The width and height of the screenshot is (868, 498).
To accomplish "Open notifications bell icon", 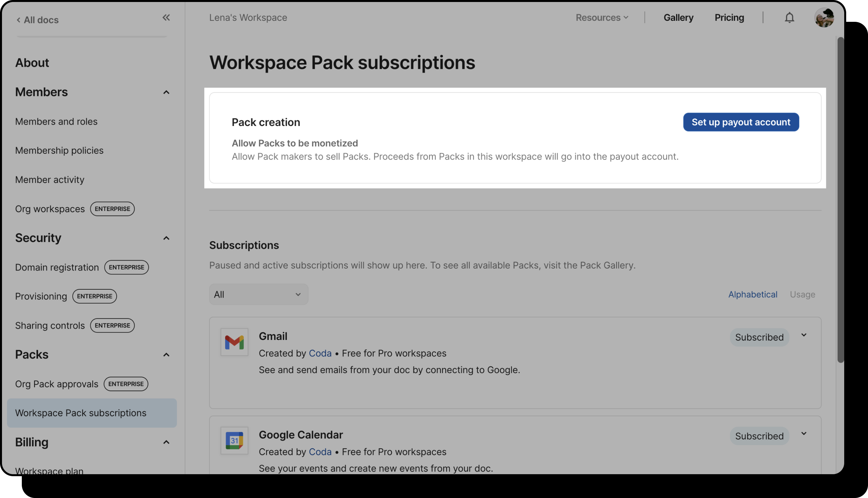I will 789,18.
